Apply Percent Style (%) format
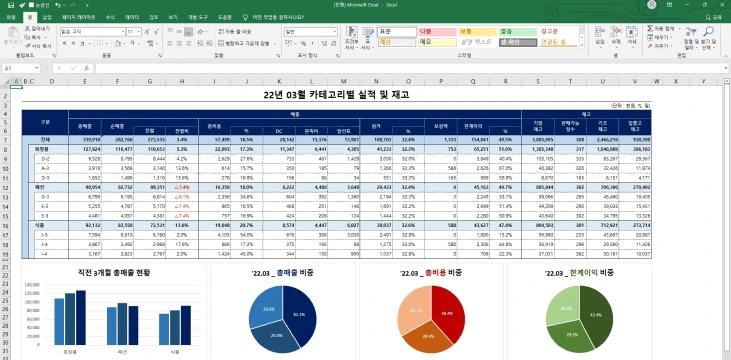The width and height of the screenshot is (731, 360). (x=303, y=43)
